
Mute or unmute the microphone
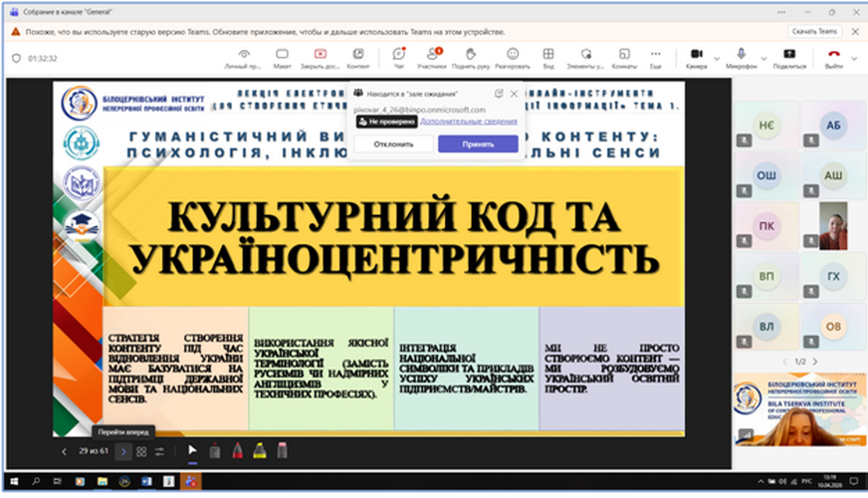(741, 55)
